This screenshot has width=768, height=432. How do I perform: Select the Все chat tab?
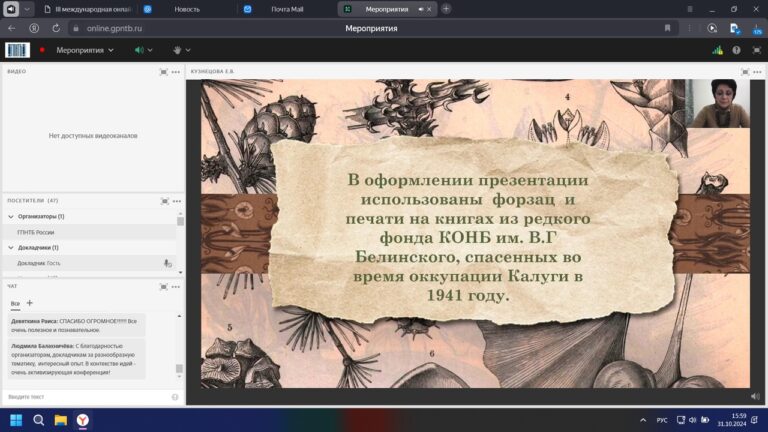[15, 303]
